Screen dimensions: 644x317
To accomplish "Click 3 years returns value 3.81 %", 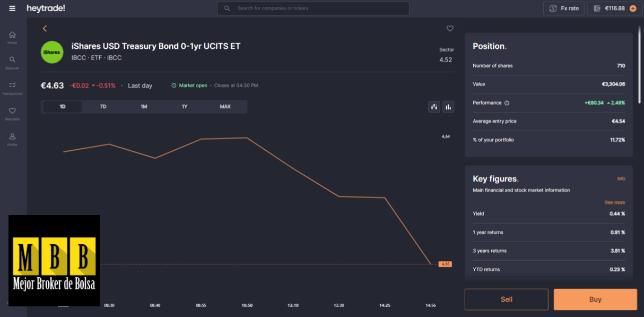I will click(617, 251).
